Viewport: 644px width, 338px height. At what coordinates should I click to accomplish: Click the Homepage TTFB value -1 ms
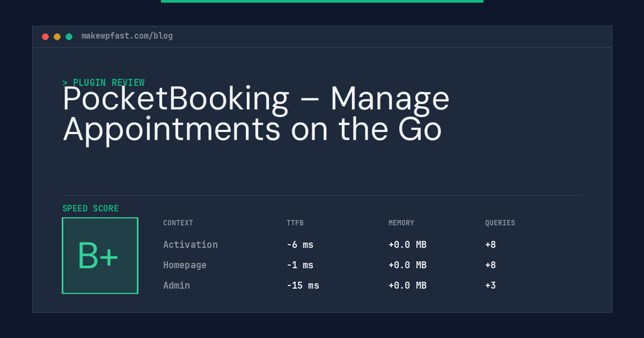coord(300,265)
